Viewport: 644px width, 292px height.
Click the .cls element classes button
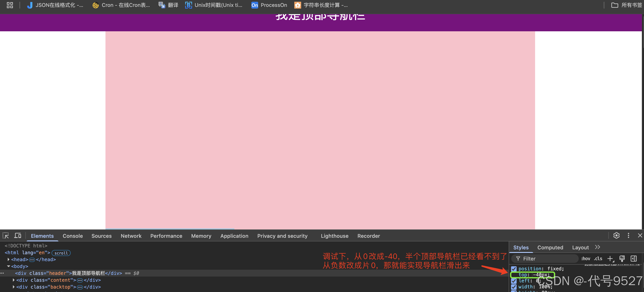598,259
